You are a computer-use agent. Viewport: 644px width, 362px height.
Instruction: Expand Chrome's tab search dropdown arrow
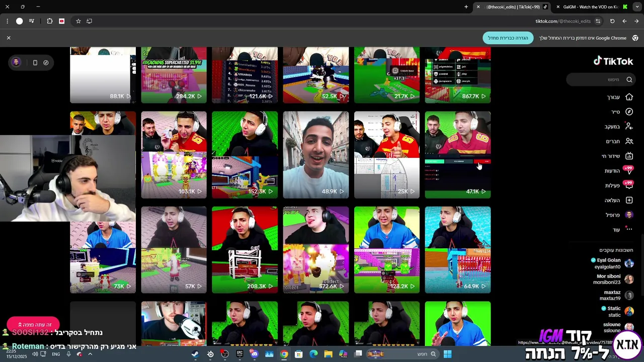(638, 7)
